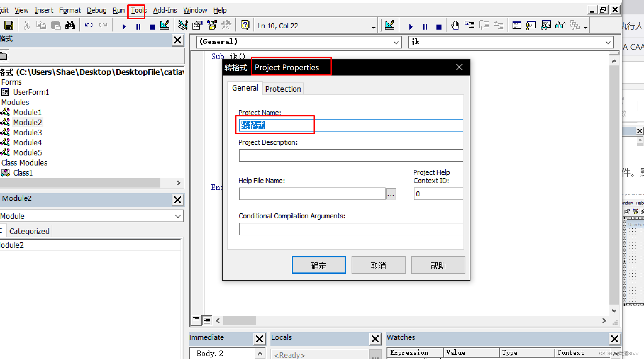Click the Help File Name field

click(x=312, y=194)
